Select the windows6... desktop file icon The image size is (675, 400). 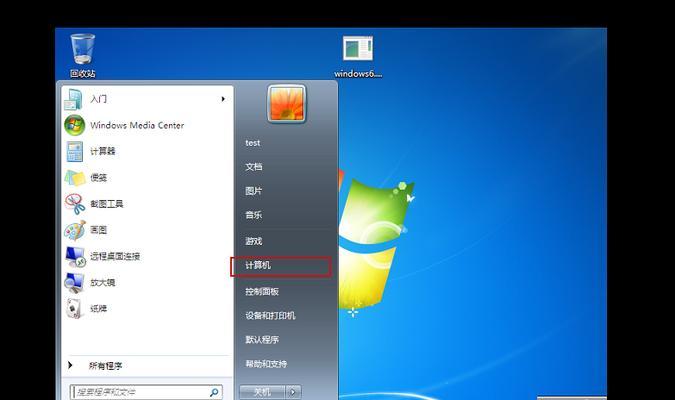(x=358, y=56)
